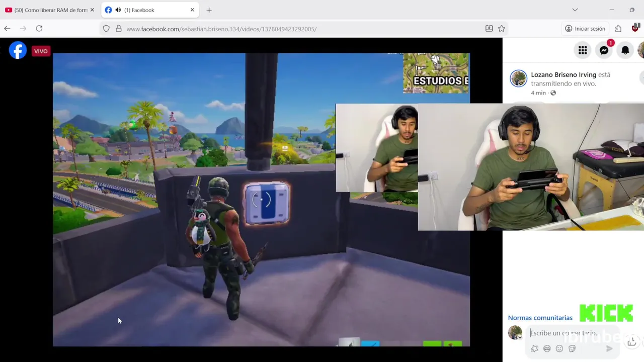Viewport: 644px width, 362px height.
Task: Click the Facebook logo icon
Action: coord(18,50)
